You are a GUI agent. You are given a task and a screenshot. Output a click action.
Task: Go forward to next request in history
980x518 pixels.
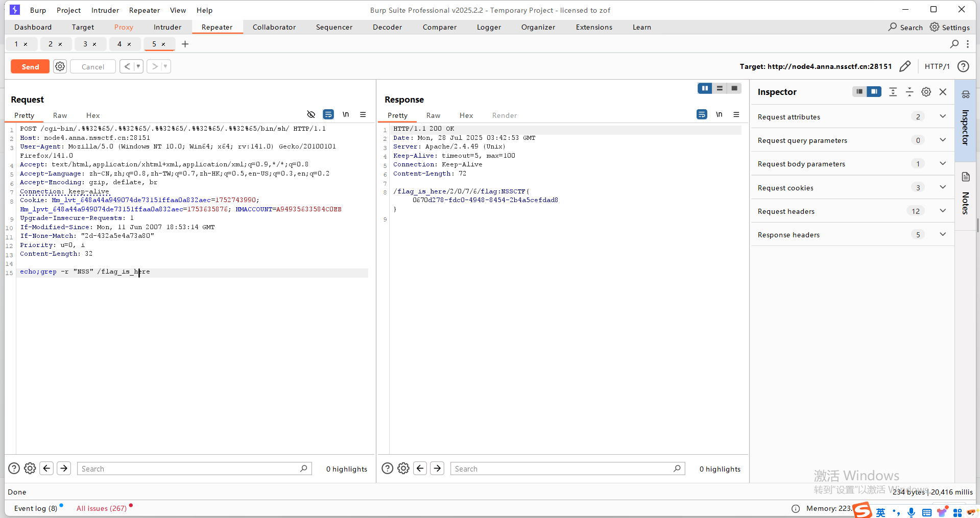155,66
